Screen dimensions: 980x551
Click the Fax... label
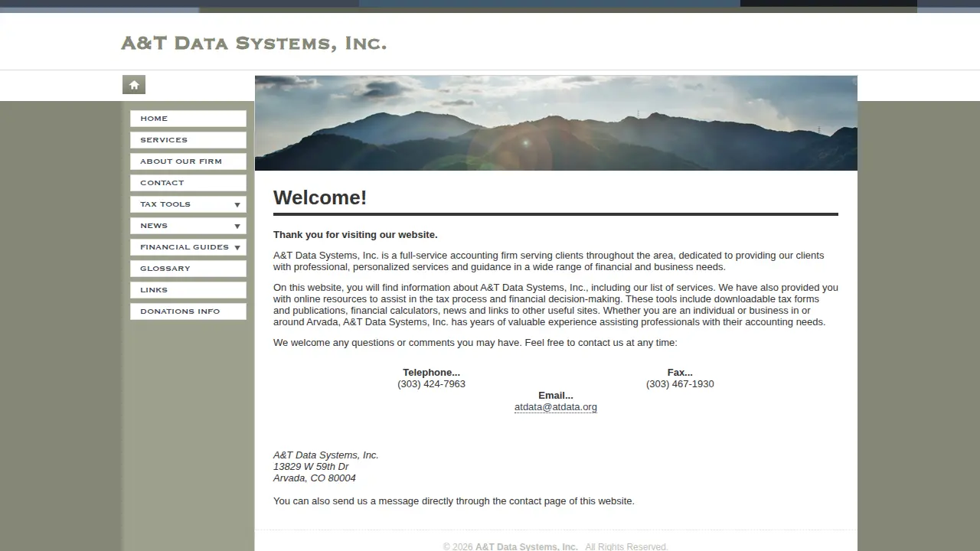(x=680, y=373)
